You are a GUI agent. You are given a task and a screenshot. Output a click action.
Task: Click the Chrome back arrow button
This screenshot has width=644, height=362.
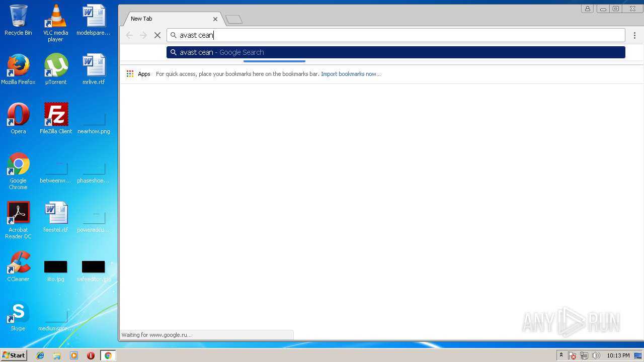tap(129, 35)
